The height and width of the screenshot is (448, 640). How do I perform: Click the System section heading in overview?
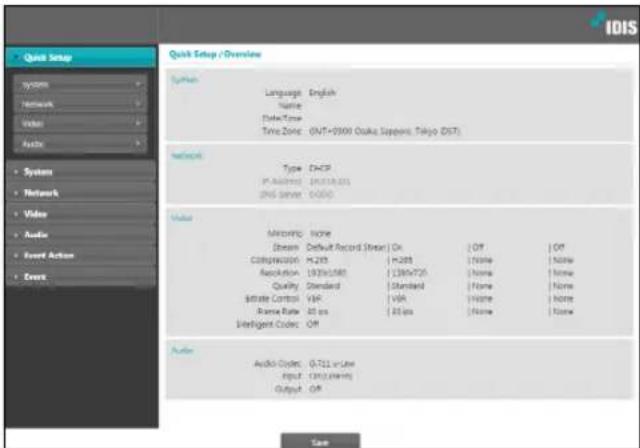184,80
